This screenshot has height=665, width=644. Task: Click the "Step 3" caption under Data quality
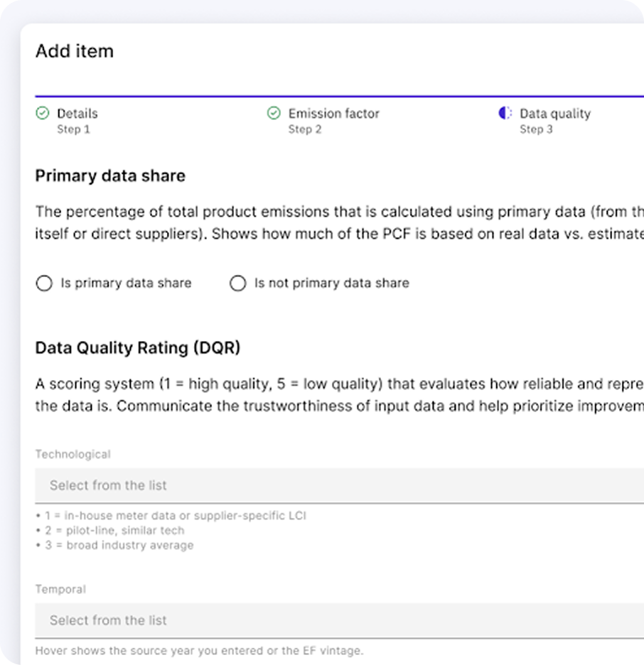(x=536, y=129)
